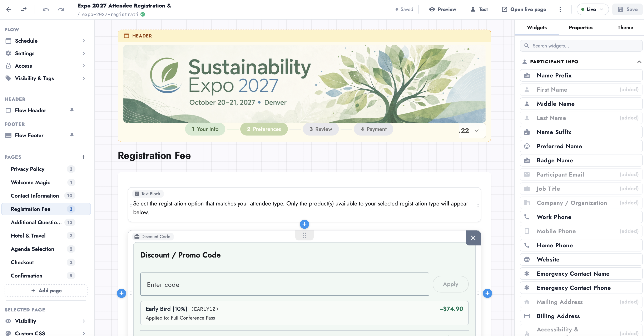Click the add button right of Discount Code
The height and width of the screenshot is (336, 644).
coord(487,293)
